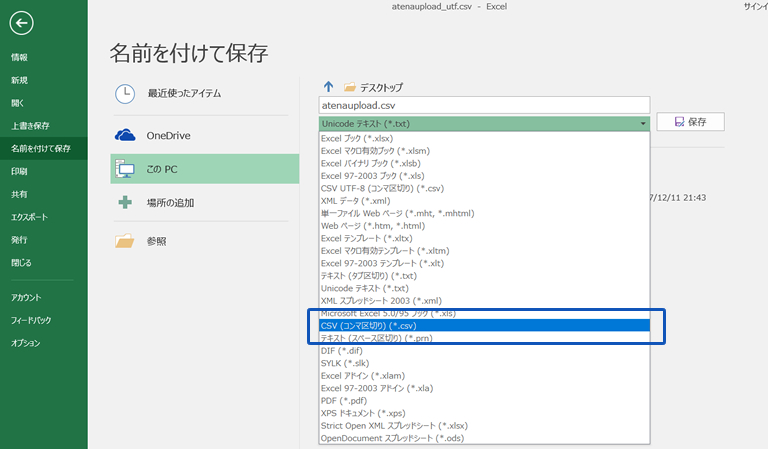Choose テキスト (タブ区切り) (*.txt) format
The height and width of the screenshot is (449, 768).
pos(368,275)
